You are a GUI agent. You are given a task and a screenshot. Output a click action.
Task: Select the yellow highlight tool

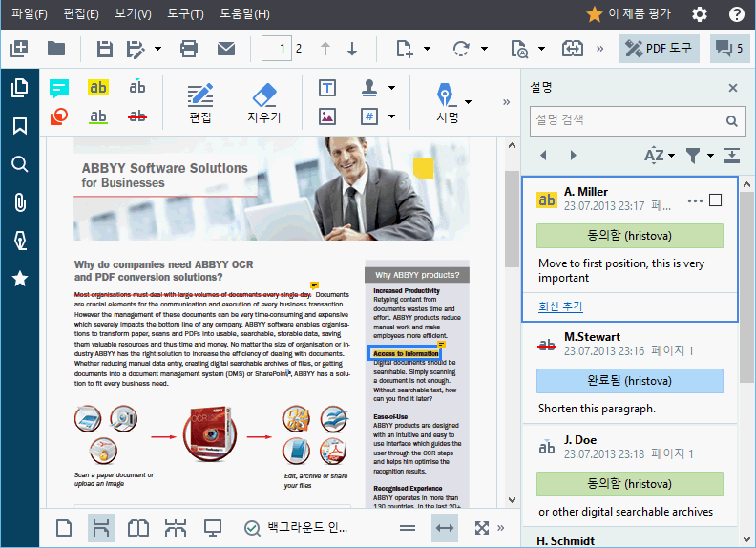pyautogui.click(x=98, y=87)
